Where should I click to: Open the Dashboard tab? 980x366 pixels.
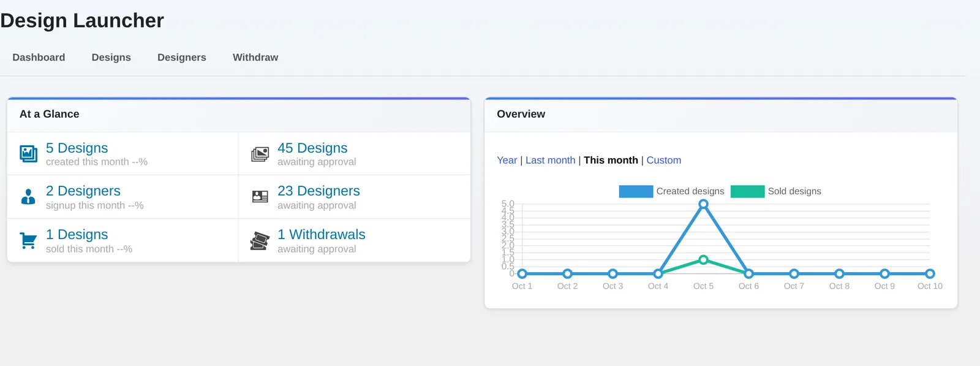pyautogui.click(x=39, y=58)
